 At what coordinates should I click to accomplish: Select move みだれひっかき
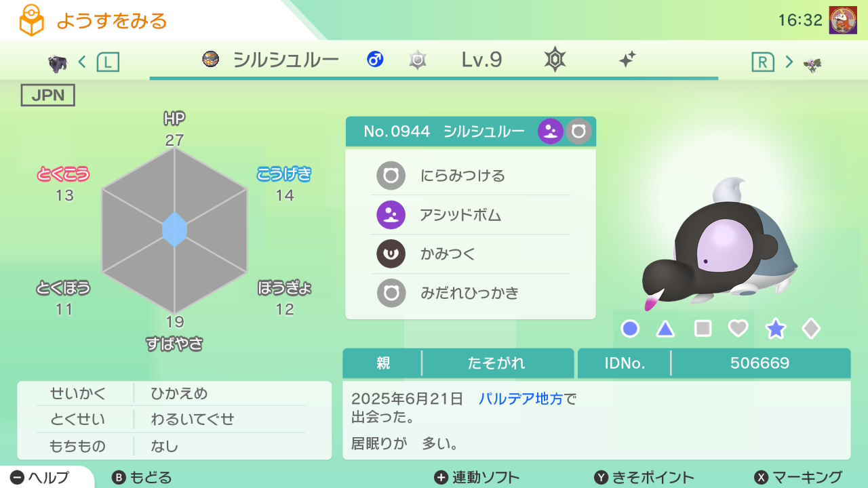coord(471,293)
